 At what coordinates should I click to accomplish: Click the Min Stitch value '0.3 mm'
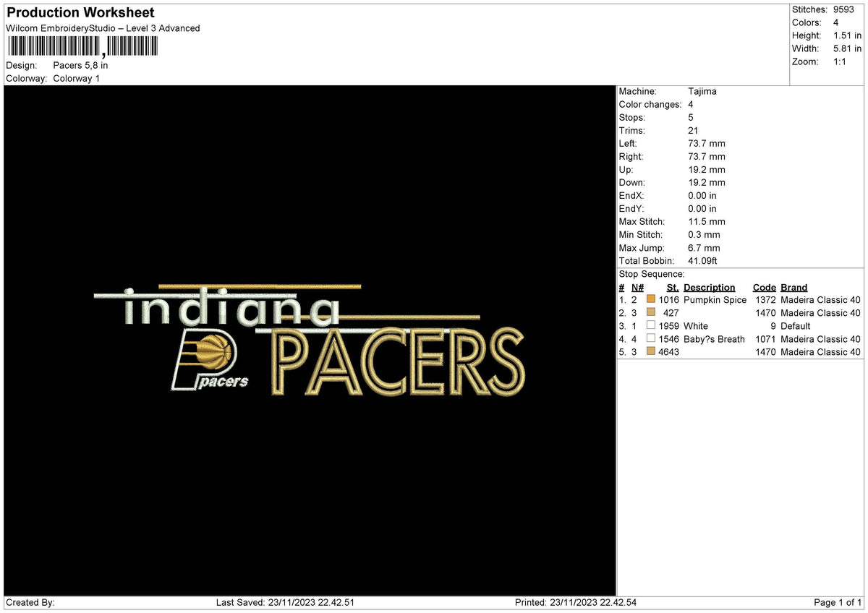[x=705, y=234]
